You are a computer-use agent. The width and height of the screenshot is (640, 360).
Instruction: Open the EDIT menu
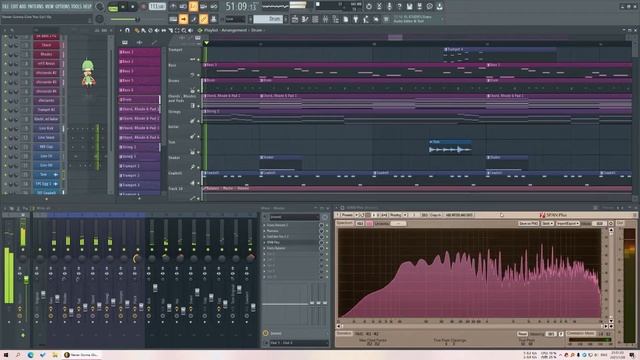(x=14, y=7)
